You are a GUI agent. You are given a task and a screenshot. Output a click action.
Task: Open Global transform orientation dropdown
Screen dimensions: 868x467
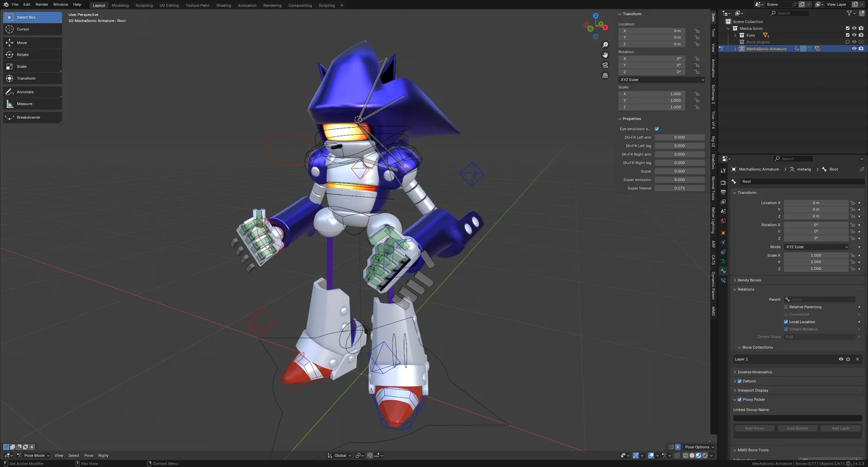pyautogui.click(x=340, y=456)
